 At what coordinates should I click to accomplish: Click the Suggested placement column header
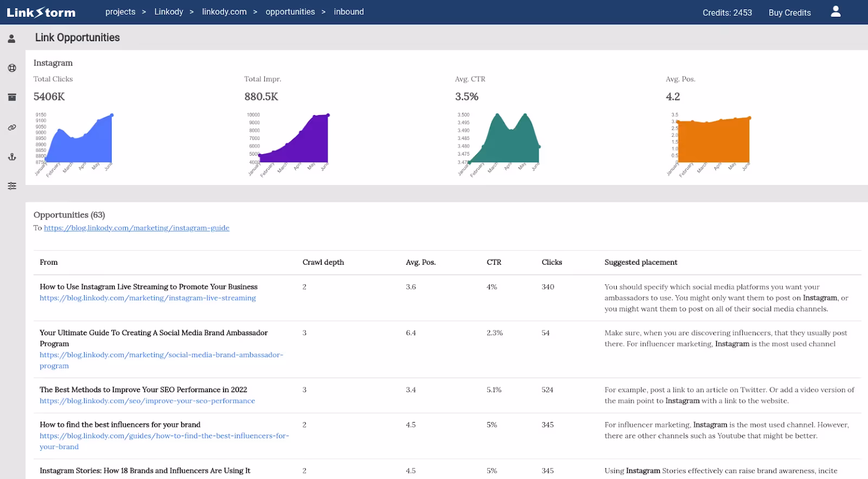(641, 262)
